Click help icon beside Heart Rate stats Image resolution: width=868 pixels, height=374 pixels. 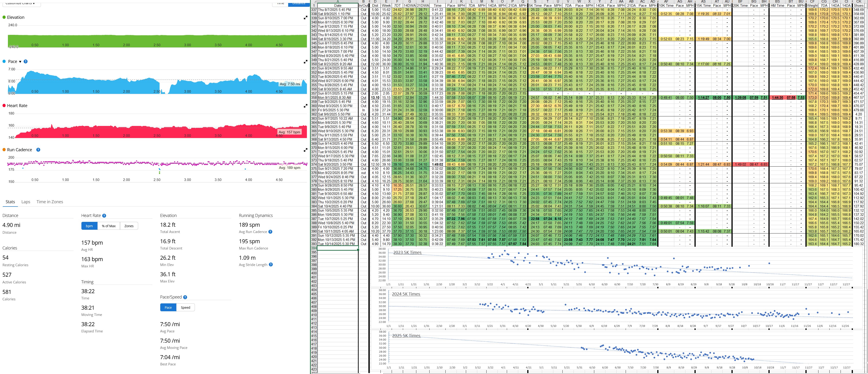click(x=104, y=216)
